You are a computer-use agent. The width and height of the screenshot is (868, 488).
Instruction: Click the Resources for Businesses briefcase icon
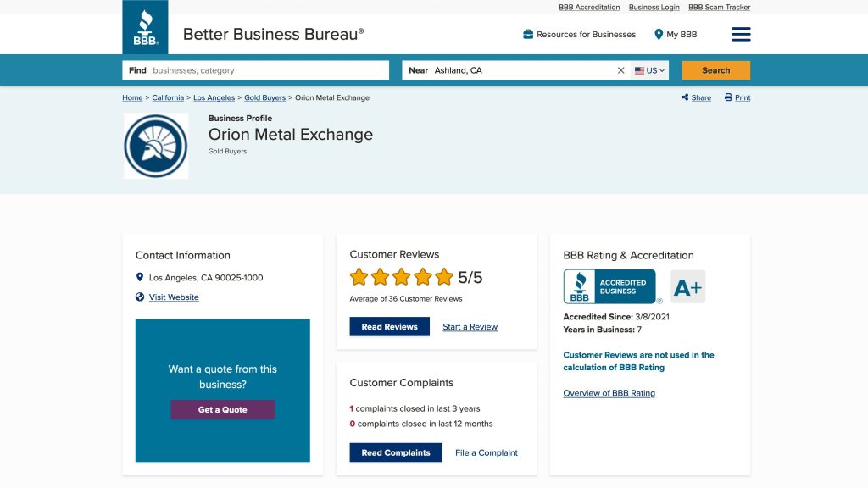point(528,35)
